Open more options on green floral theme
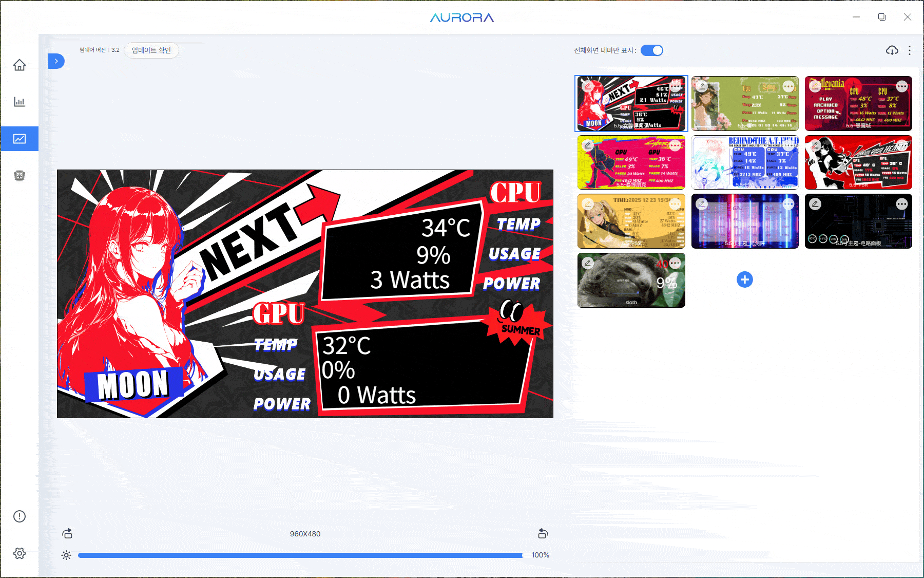 coord(788,86)
